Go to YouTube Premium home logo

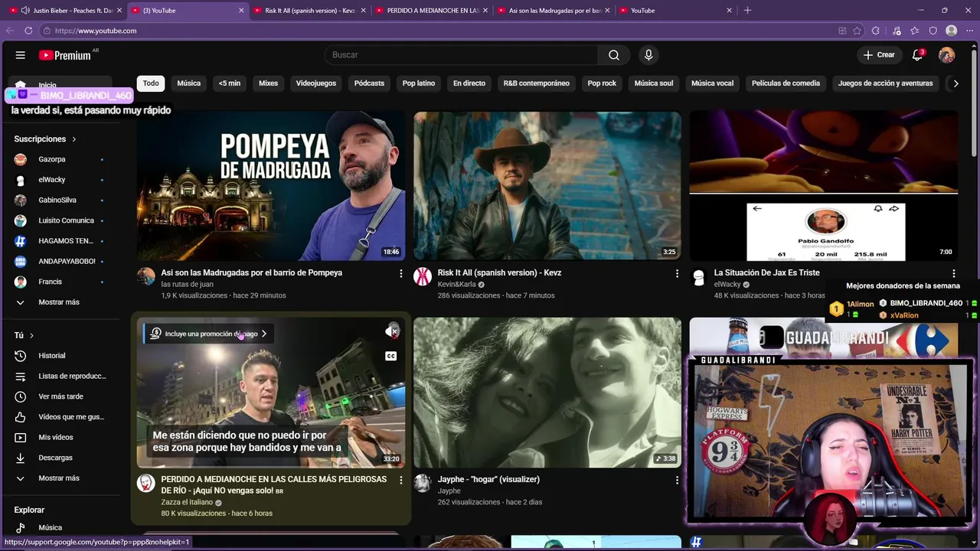(66, 55)
